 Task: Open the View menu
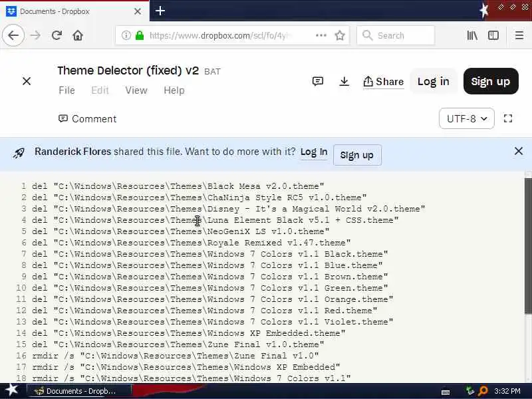[x=136, y=90]
